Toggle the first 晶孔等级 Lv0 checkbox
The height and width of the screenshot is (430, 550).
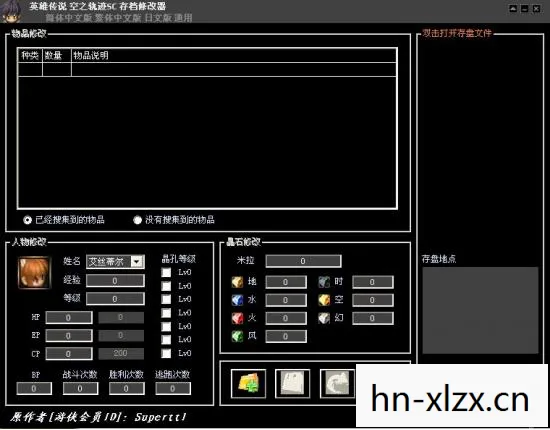[166, 272]
